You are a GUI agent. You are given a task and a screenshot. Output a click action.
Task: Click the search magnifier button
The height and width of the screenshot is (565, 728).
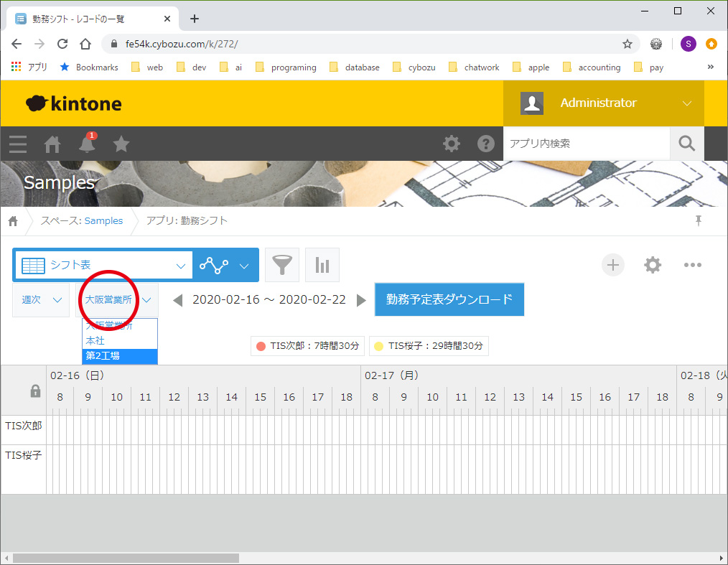pos(686,144)
